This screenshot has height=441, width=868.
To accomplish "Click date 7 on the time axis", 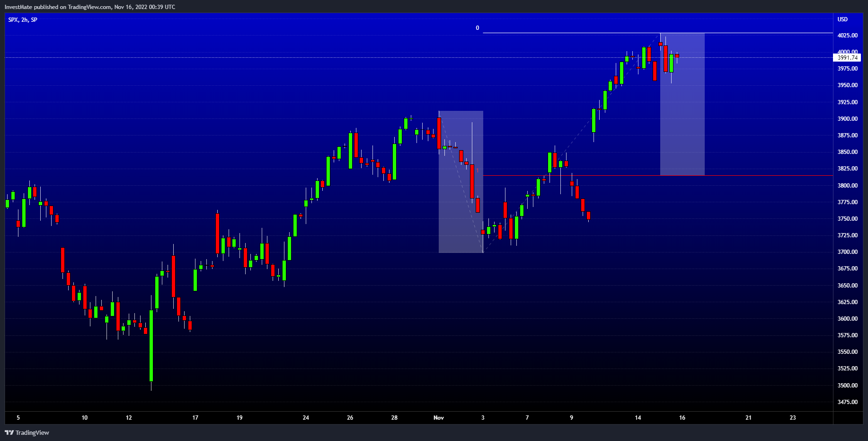I will (x=527, y=418).
